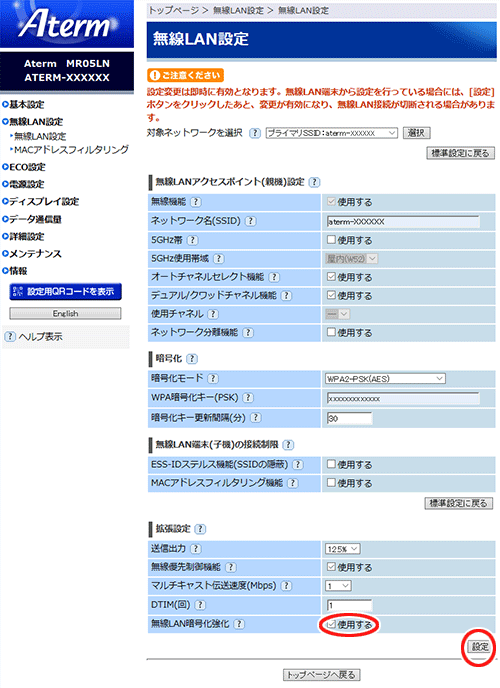The height and width of the screenshot is (688, 500).
Task: Open ディスプレイ設定 in the sidebar
Action: [41, 201]
